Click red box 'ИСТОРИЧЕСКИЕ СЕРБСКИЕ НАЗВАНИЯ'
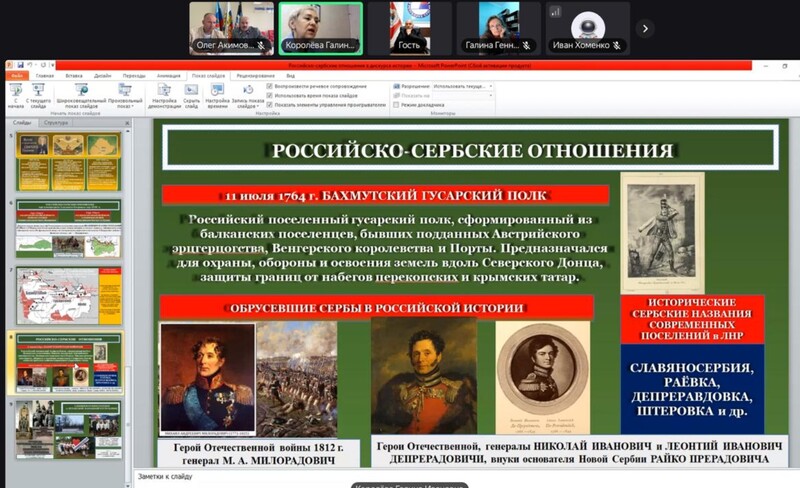The image size is (800, 488). coord(692,319)
